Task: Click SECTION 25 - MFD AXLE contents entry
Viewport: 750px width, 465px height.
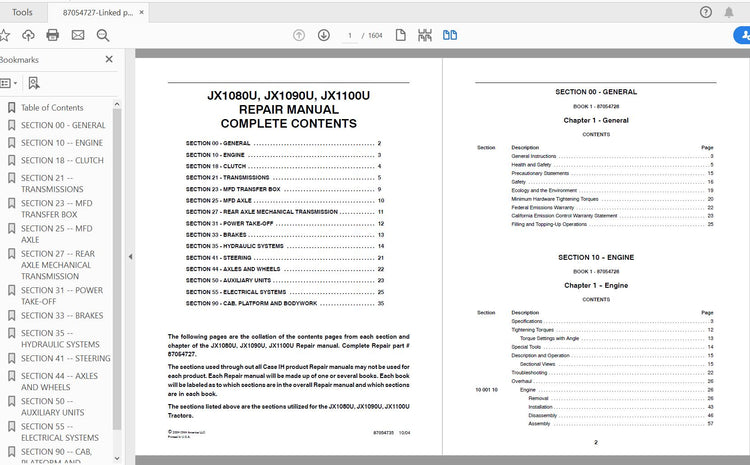Action: point(285,201)
